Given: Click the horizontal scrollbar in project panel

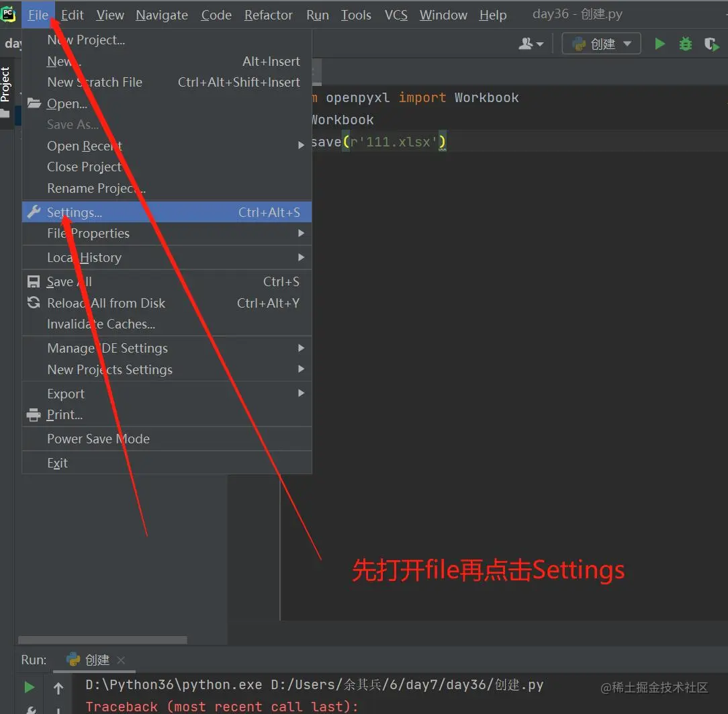Looking at the screenshot, I should coord(103,640).
